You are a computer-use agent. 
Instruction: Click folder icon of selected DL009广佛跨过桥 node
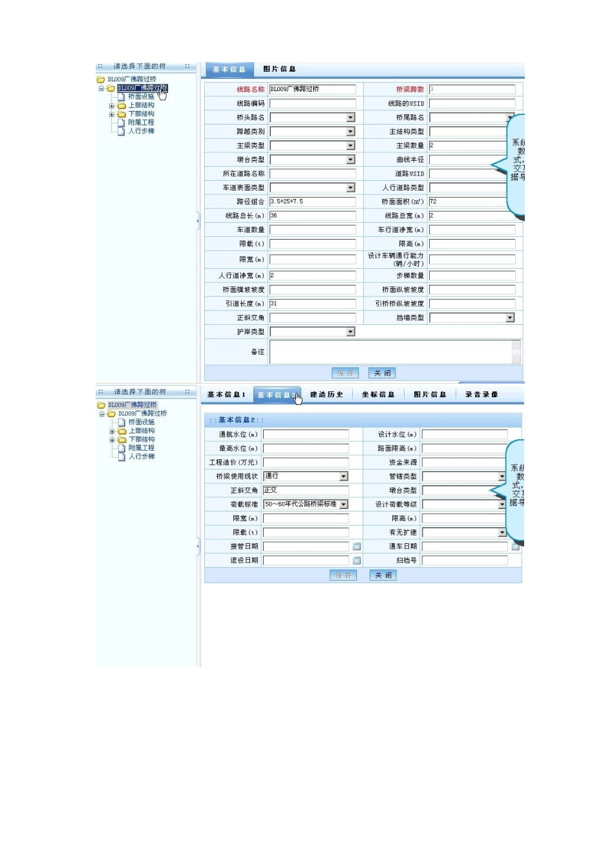click(111, 88)
